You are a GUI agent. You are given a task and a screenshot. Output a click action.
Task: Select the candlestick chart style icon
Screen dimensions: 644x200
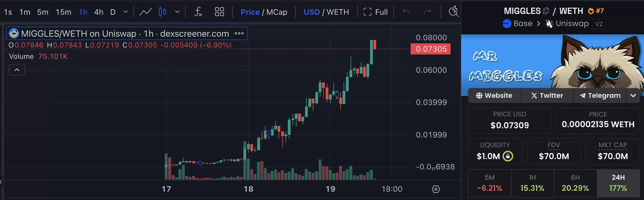(x=163, y=12)
